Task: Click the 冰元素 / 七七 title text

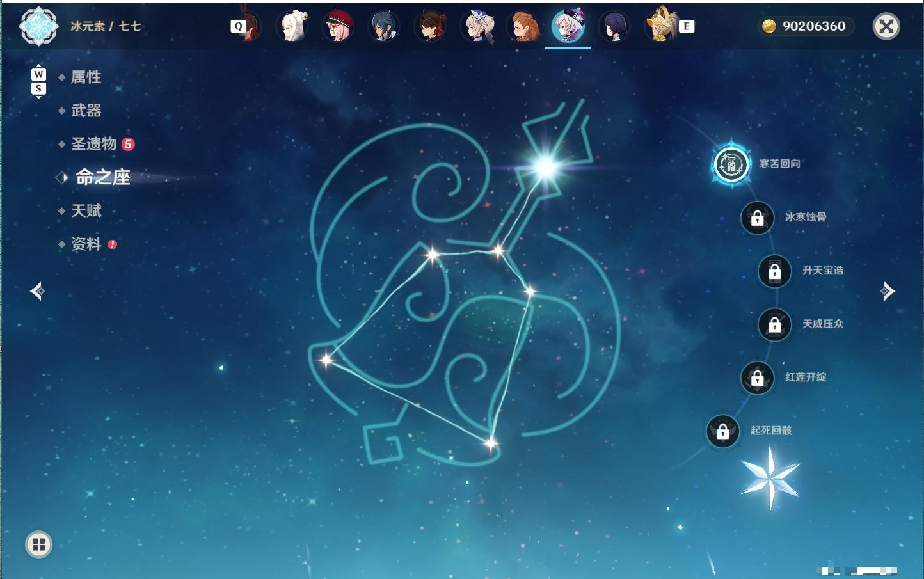Action: (106, 26)
